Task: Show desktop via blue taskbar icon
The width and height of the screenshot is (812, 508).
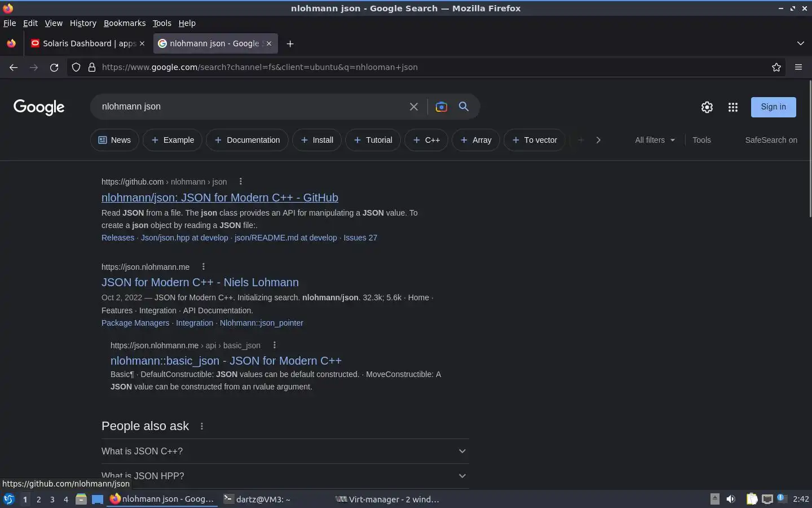Action: click(x=98, y=499)
